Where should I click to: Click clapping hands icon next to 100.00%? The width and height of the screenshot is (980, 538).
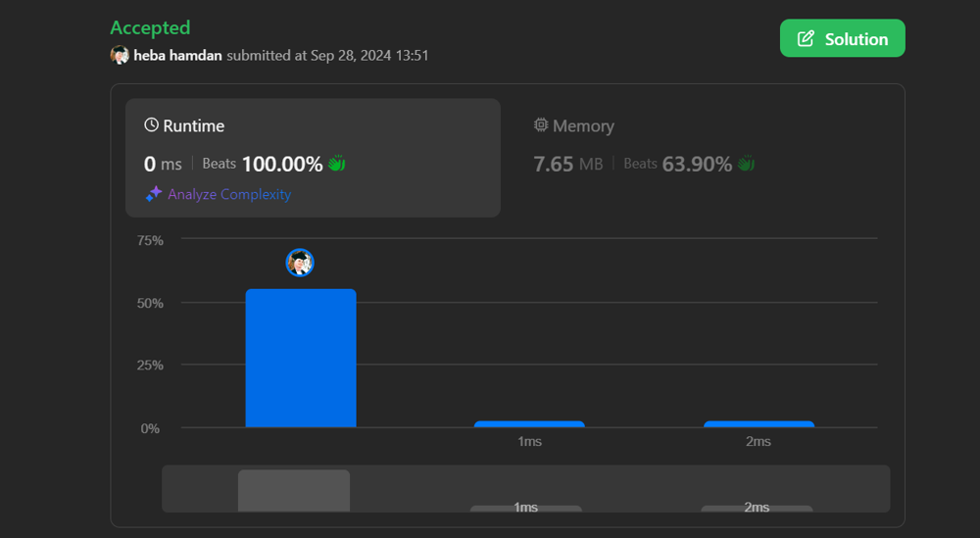coord(337,164)
